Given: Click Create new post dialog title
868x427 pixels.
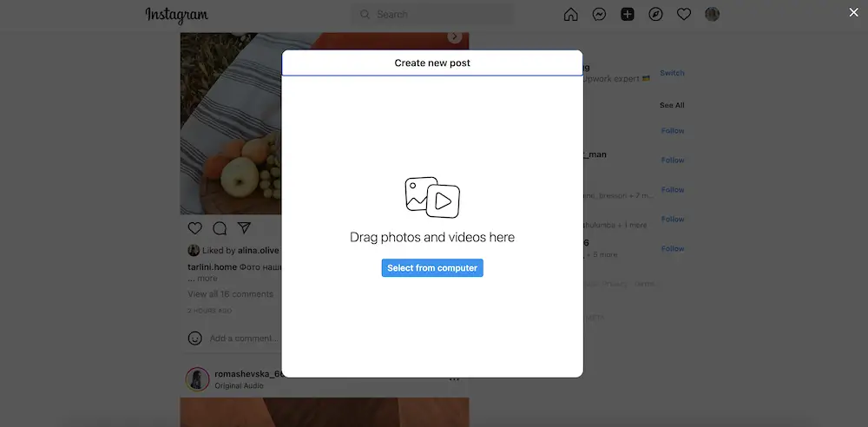Looking at the screenshot, I should 432,63.
